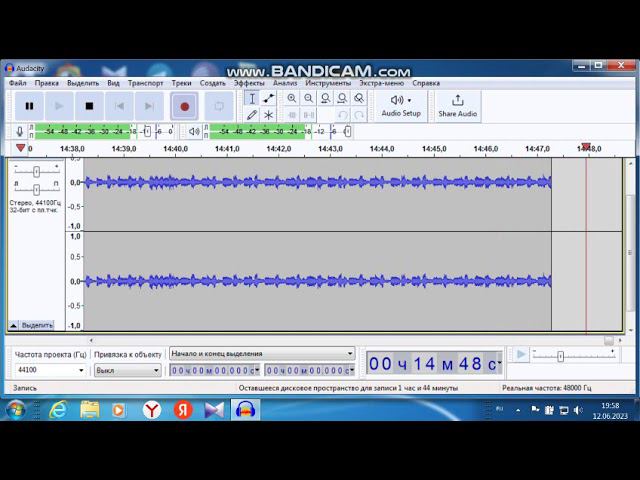
Task: Click the track Выделить button
Action: coord(37,325)
